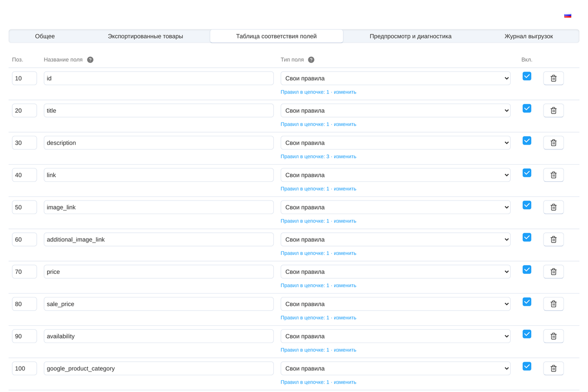Delete the link field row

coord(553,175)
